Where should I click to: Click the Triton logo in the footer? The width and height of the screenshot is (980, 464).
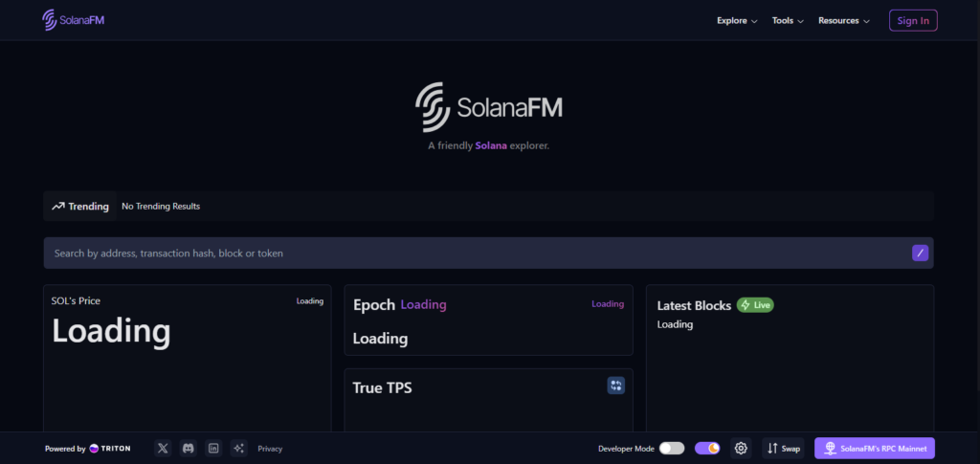point(110,449)
